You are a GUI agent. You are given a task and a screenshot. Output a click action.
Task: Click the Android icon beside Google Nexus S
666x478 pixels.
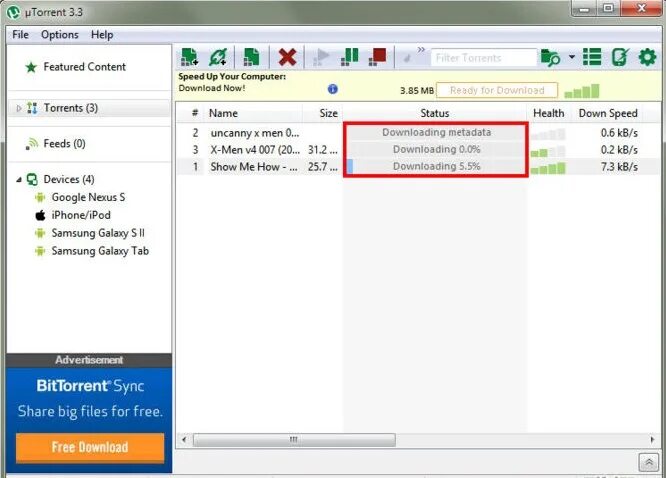tap(40, 197)
